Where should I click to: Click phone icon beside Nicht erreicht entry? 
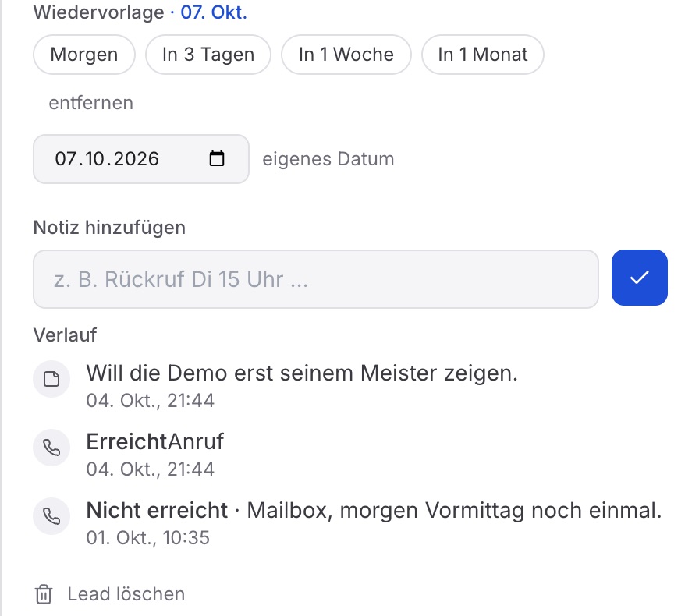51,516
